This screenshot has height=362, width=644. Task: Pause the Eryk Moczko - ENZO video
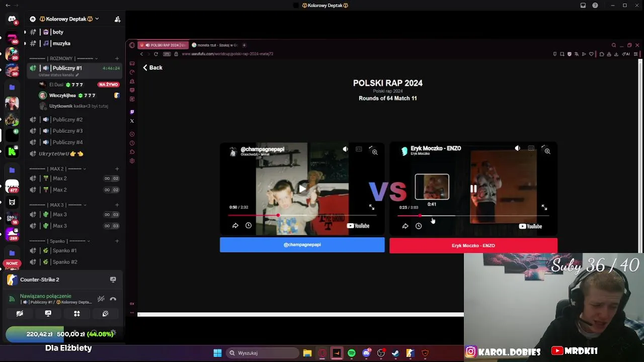tap(473, 189)
